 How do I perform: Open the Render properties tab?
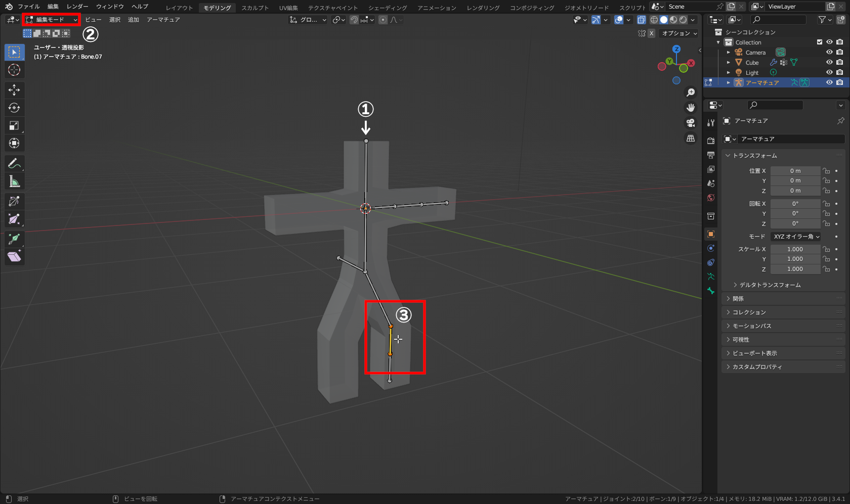(x=711, y=141)
